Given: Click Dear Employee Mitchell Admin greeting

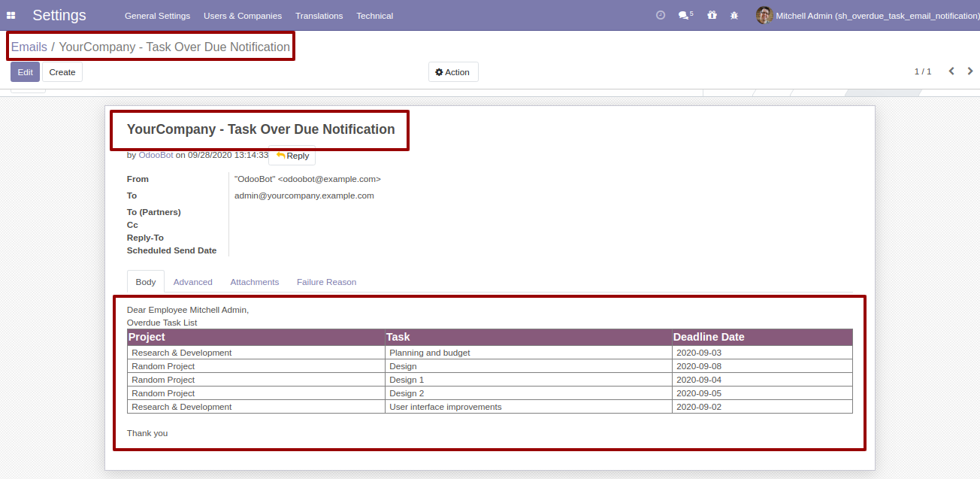Looking at the screenshot, I should pyautogui.click(x=188, y=310).
